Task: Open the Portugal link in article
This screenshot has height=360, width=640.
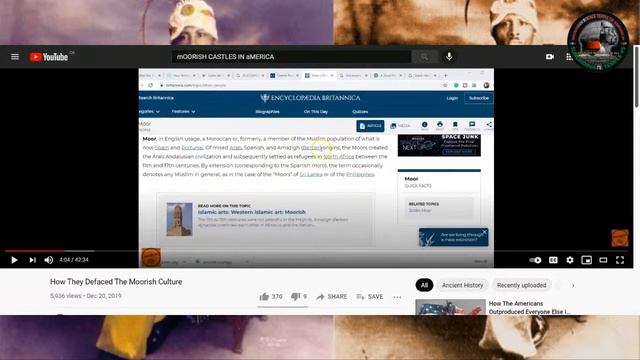Action: coord(192,147)
